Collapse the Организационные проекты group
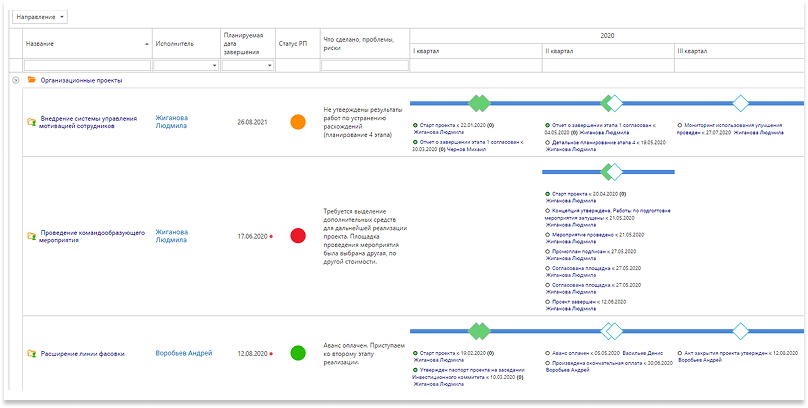The image size is (808, 408). pos(15,80)
